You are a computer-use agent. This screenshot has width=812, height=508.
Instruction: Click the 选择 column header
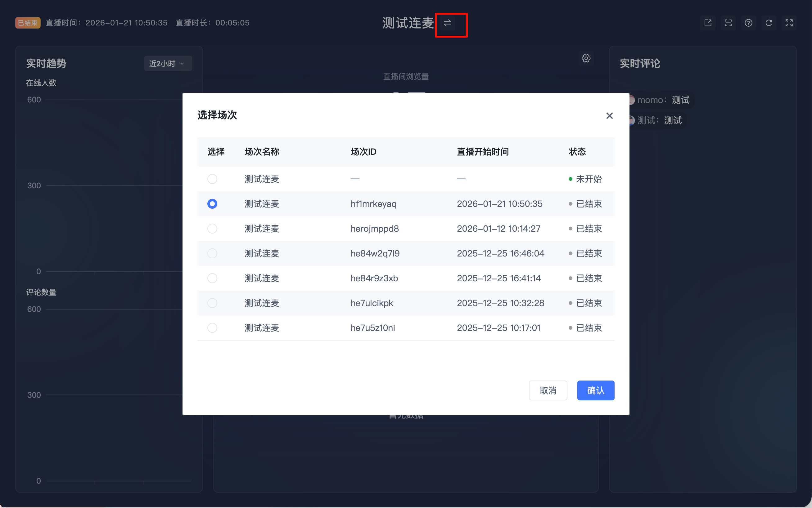point(216,152)
